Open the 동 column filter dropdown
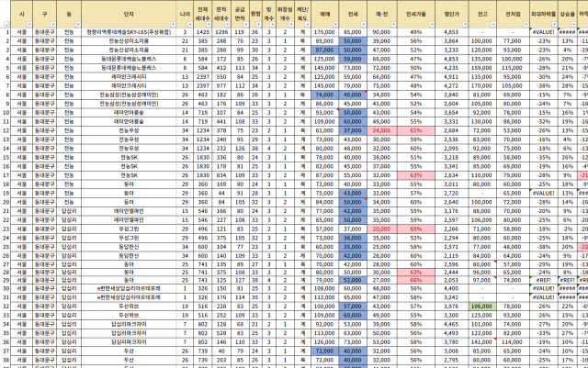588x368 pixels. pos(77,25)
